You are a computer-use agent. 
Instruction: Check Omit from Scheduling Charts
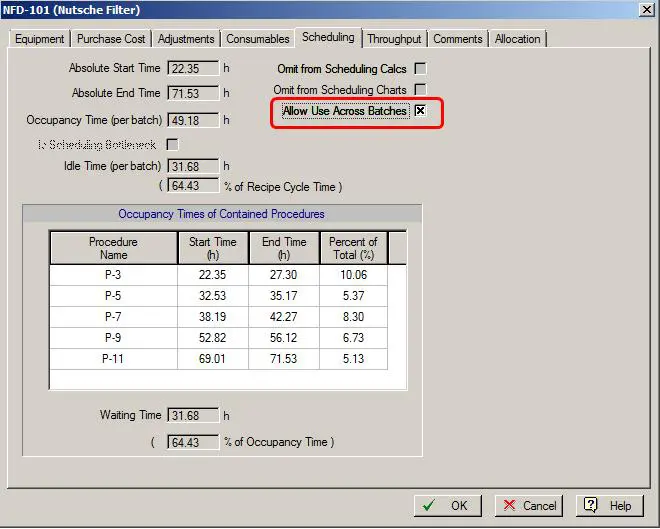420,90
